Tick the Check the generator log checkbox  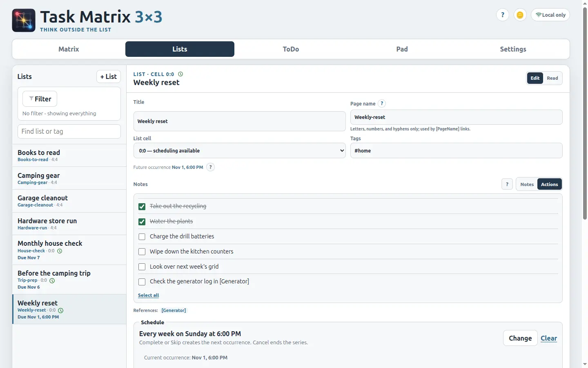(142, 282)
